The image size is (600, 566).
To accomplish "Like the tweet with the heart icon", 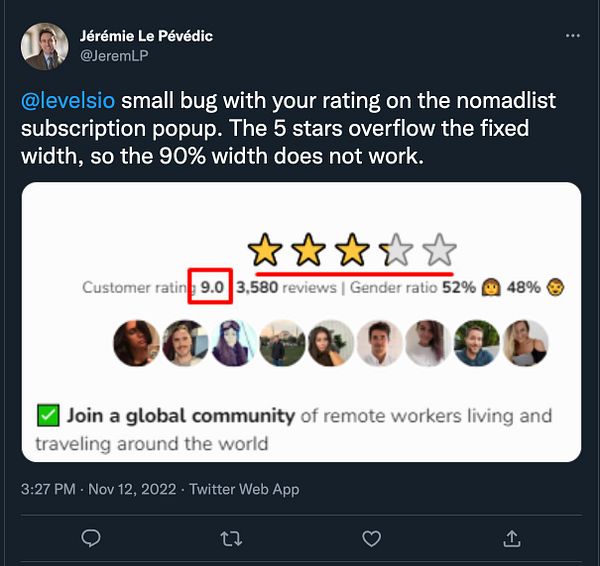I will pyautogui.click(x=371, y=538).
